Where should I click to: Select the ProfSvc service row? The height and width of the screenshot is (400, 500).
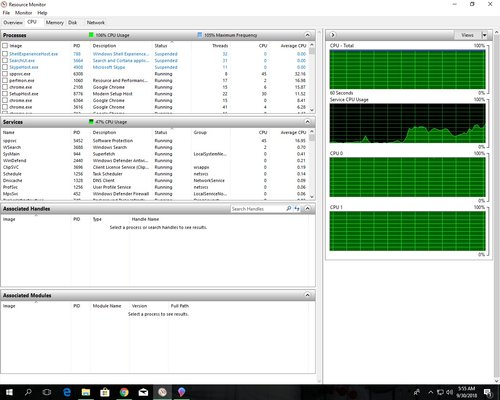[155, 187]
